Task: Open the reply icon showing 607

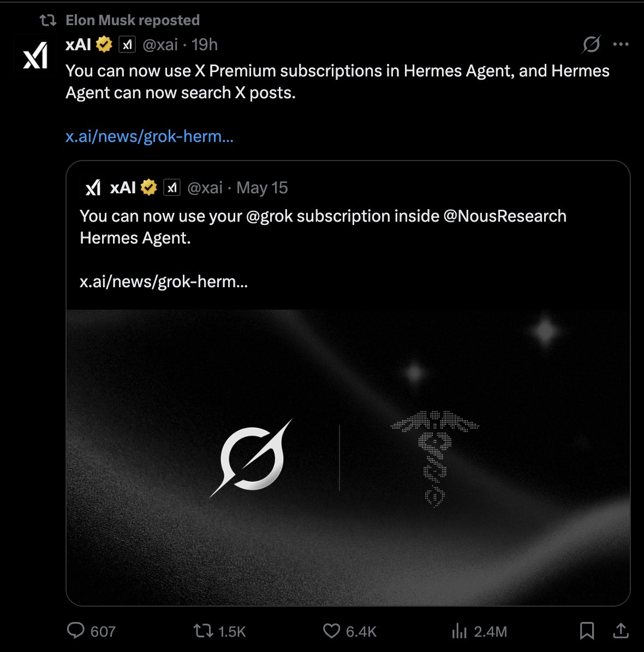Action: [76, 630]
